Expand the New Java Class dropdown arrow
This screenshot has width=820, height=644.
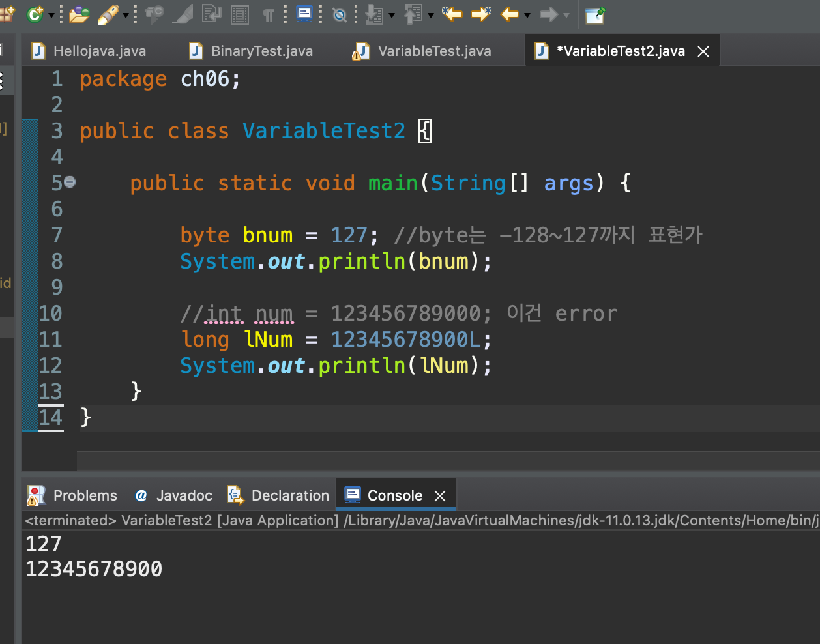tap(51, 14)
